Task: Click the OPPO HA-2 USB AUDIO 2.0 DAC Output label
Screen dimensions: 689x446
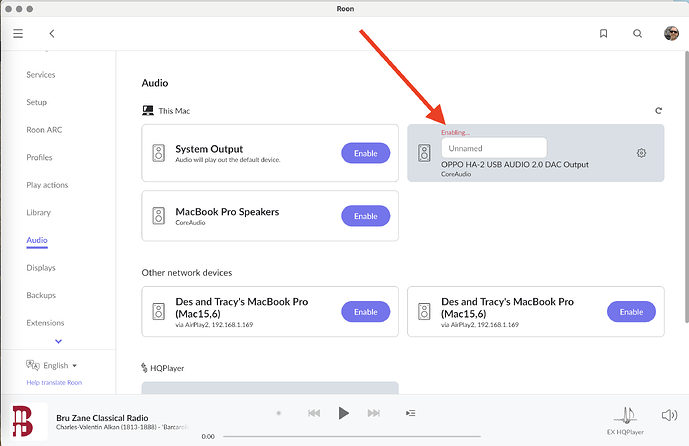Action: (x=515, y=164)
